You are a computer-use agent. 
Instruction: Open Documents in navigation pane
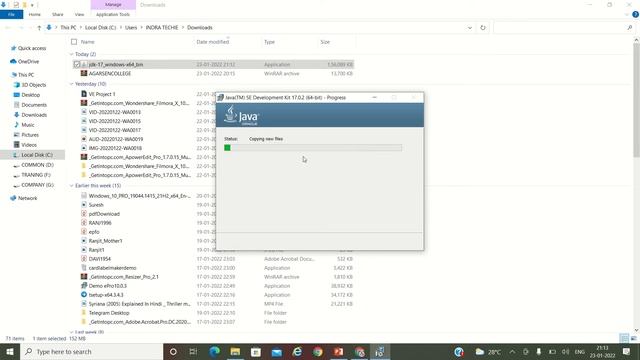[34, 105]
